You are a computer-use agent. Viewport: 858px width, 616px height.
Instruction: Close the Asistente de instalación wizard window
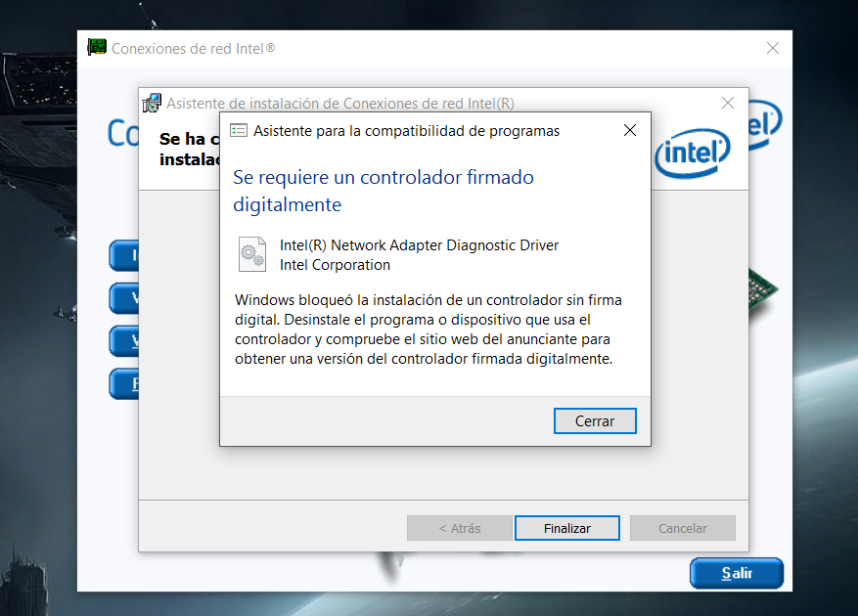click(x=727, y=103)
